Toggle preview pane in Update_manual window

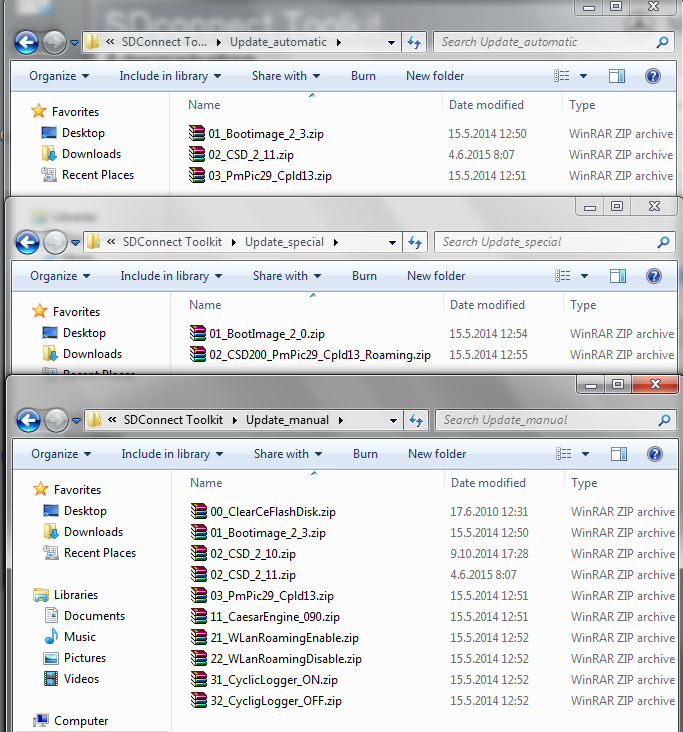[x=619, y=454]
